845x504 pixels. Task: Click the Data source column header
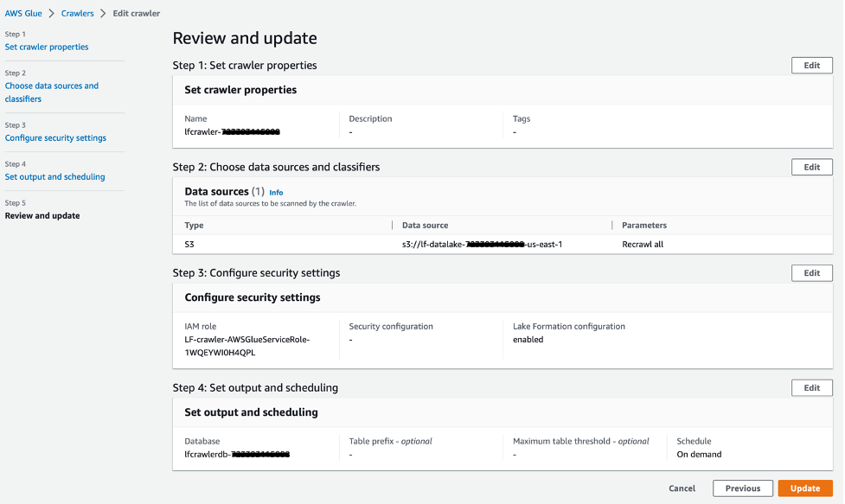[x=425, y=225]
